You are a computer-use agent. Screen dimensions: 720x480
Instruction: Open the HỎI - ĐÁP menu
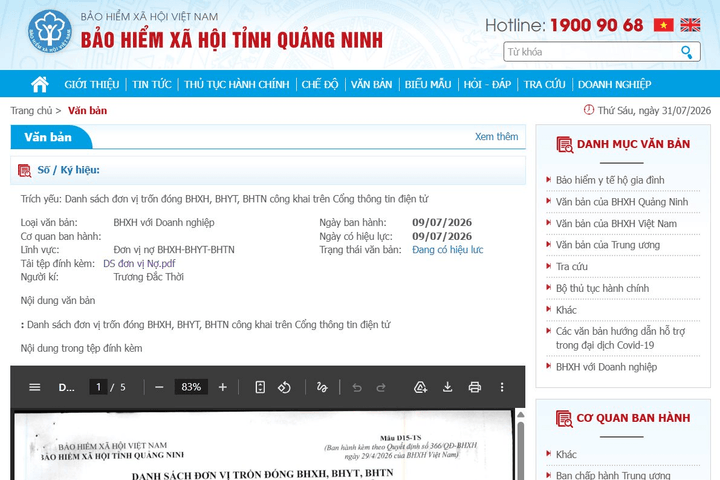click(x=487, y=85)
